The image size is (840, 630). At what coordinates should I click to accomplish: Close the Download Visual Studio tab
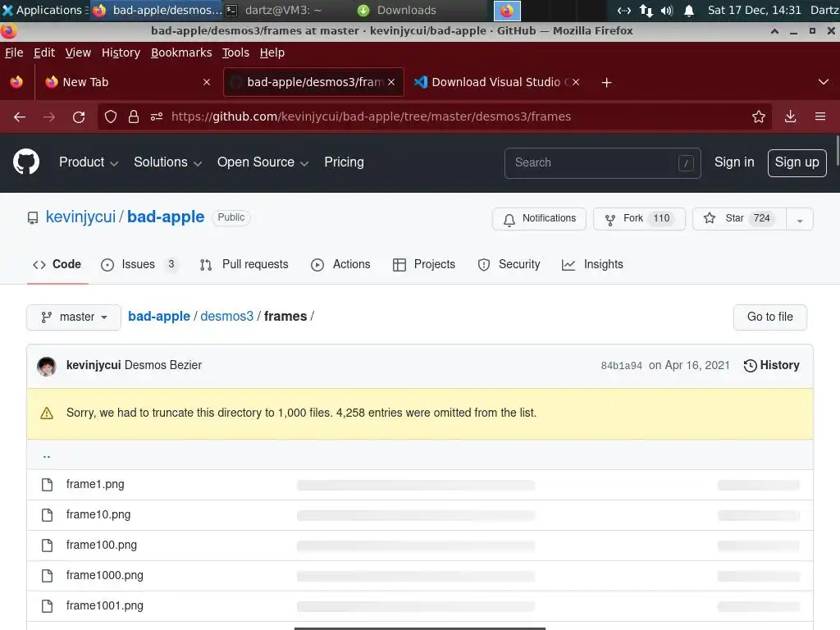(575, 82)
